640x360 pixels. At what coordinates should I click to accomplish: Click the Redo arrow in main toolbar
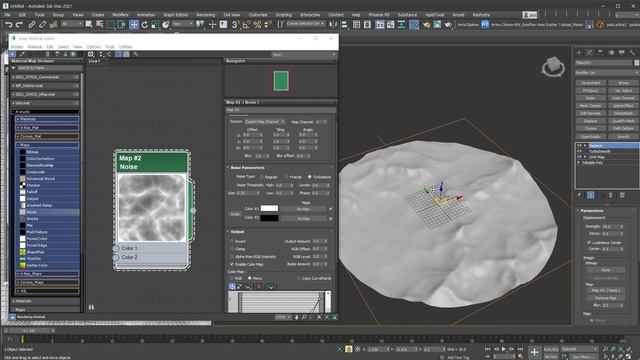point(19,25)
